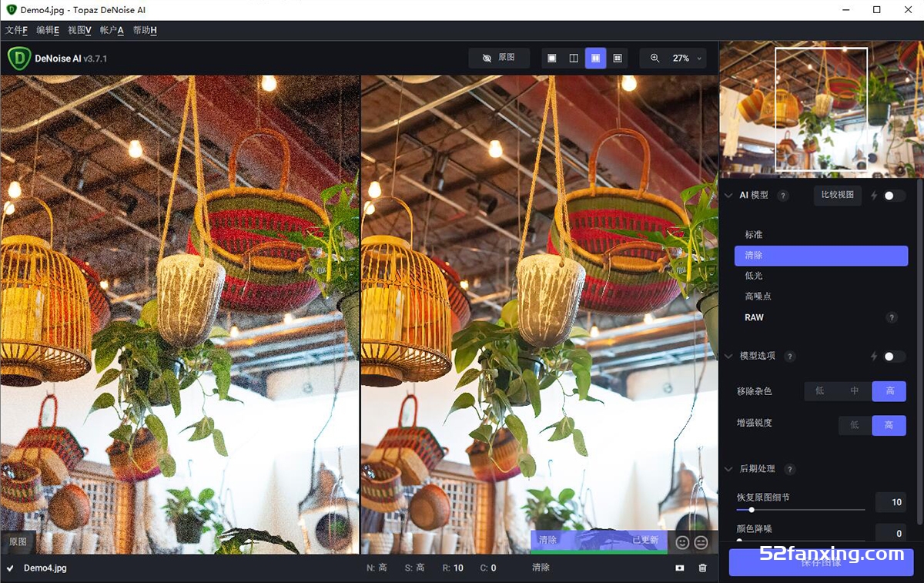Click the 保存图像 save button
The height and width of the screenshot is (583, 924).
point(821,562)
